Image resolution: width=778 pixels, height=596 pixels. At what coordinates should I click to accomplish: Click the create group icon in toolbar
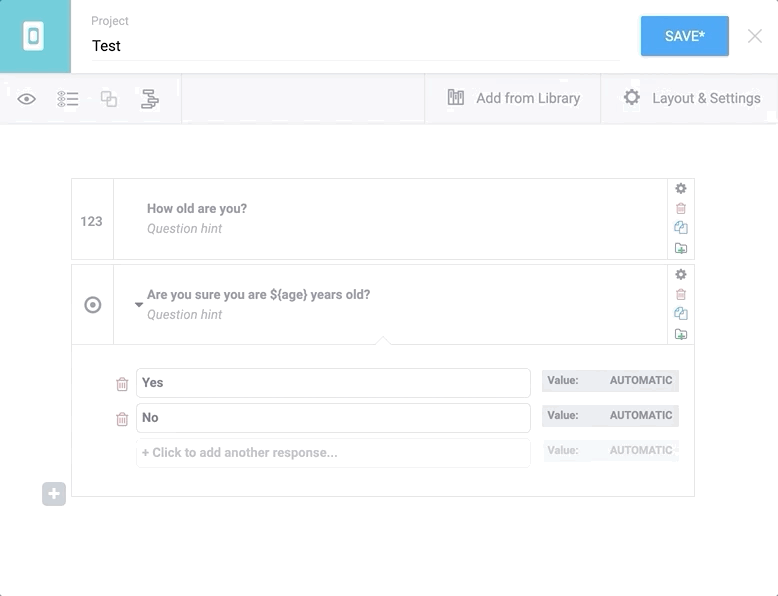click(109, 99)
